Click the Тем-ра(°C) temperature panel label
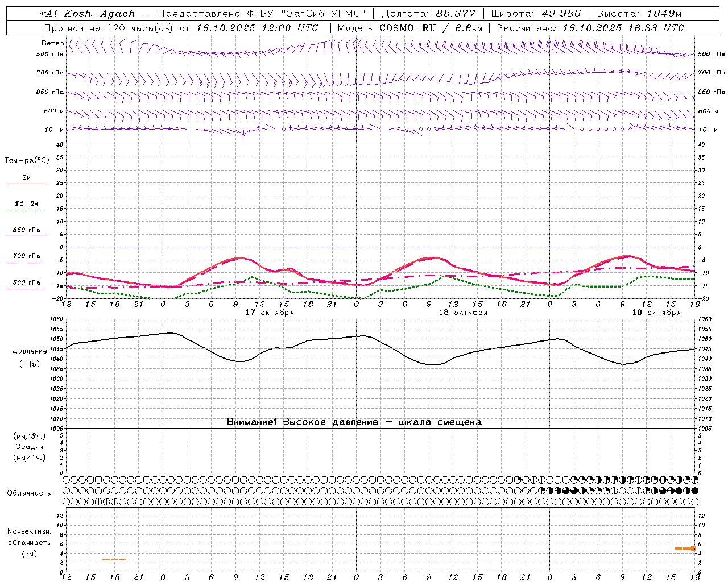 click(x=27, y=161)
